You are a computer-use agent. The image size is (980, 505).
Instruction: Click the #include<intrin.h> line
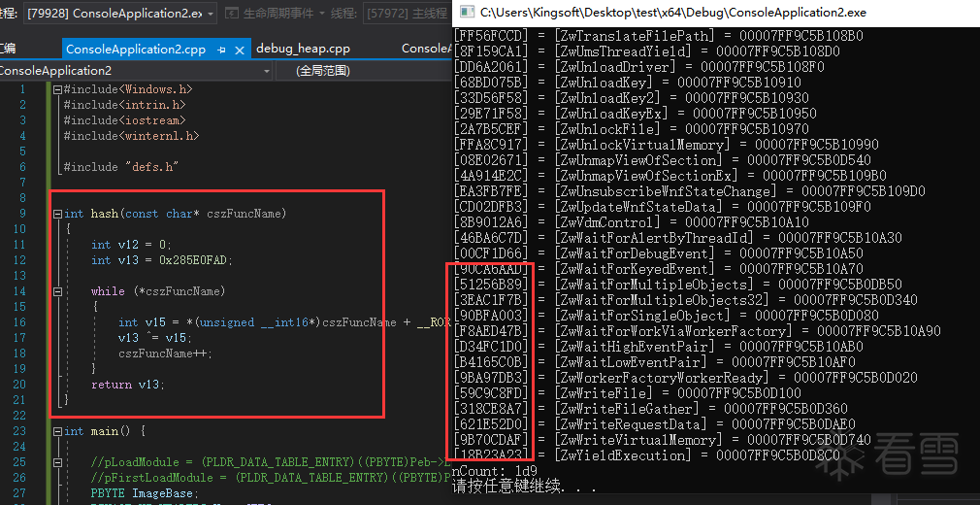click(124, 105)
